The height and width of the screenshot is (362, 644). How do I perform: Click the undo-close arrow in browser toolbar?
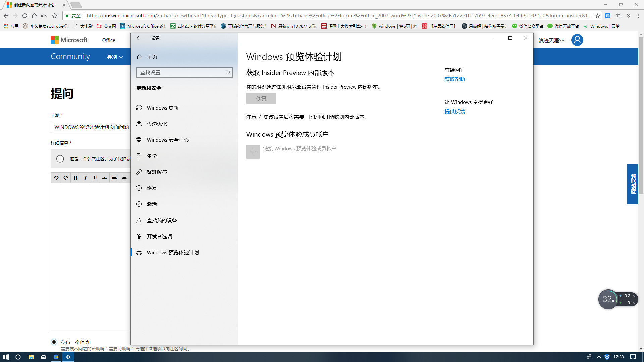point(44,16)
